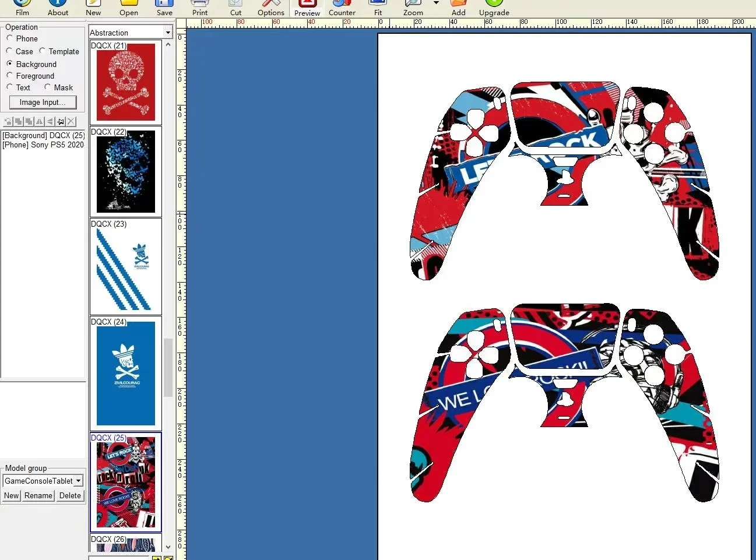Flip the layer vertically with the sideways triangles icon
Image resolution: width=756 pixels, height=560 pixels.
pos(50,121)
